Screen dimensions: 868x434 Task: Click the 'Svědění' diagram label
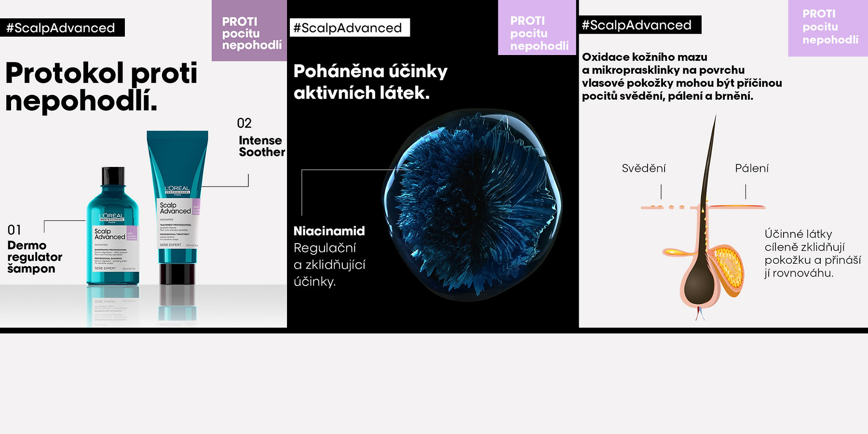[643, 168]
